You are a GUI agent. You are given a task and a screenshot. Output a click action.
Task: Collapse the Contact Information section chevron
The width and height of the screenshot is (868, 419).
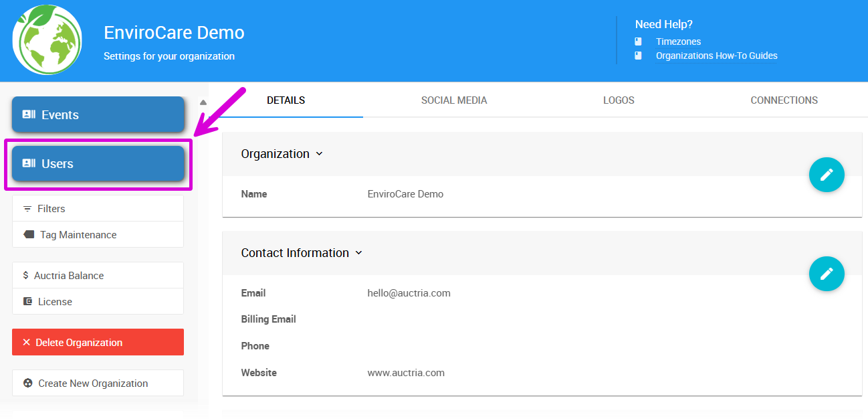point(358,253)
